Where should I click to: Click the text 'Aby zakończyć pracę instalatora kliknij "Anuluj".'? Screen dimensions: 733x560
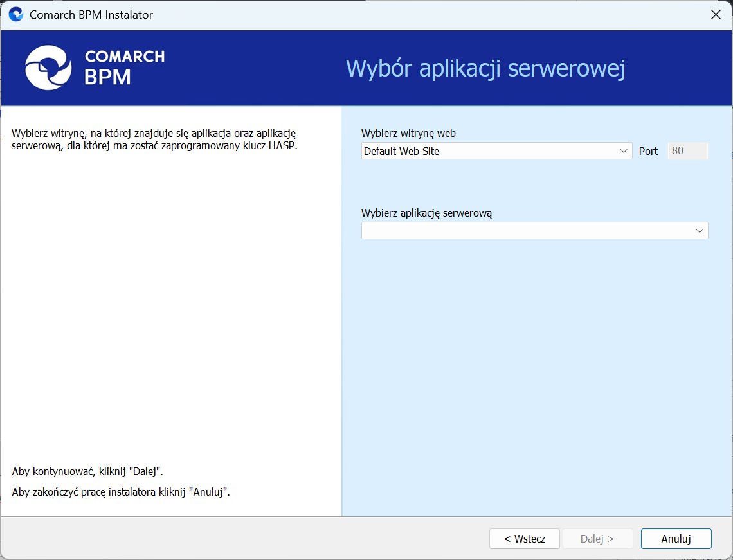(121, 492)
